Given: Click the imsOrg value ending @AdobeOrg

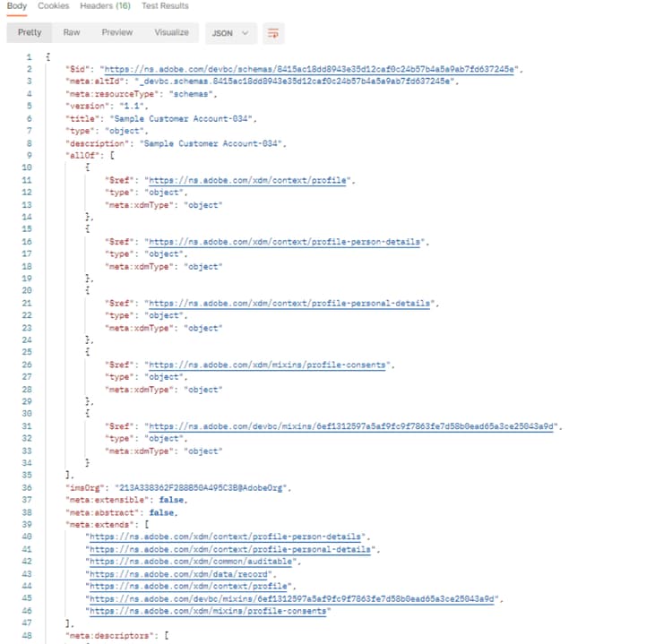Looking at the screenshot, I should pyautogui.click(x=201, y=487).
